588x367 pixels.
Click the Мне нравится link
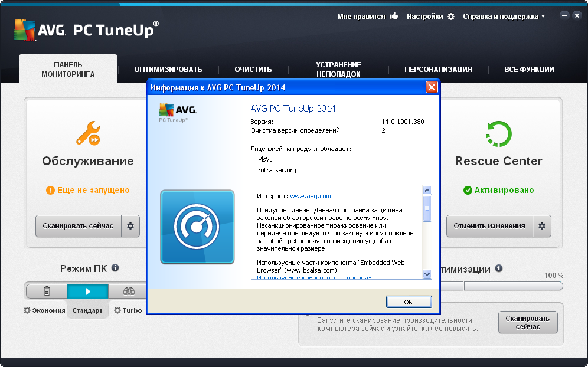point(361,16)
